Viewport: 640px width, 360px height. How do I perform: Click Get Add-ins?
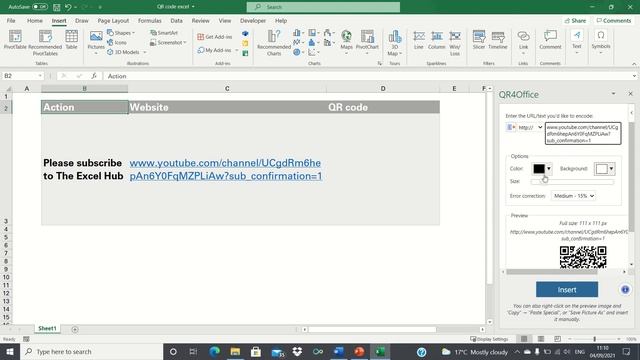tap(215, 37)
